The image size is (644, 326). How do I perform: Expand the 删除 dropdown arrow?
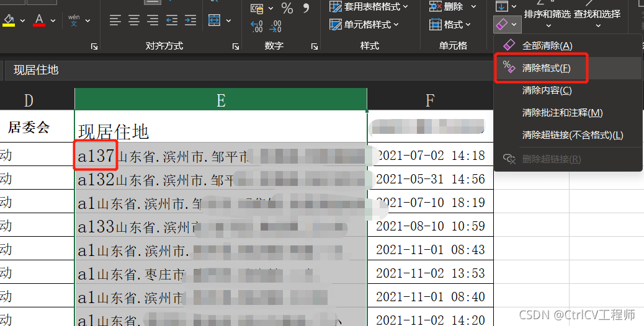pyautogui.click(x=473, y=7)
